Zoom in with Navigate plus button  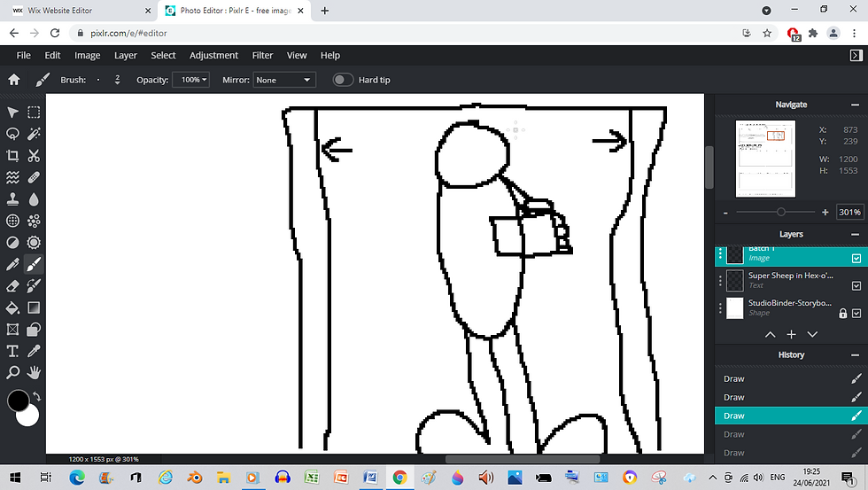[x=825, y=212]
